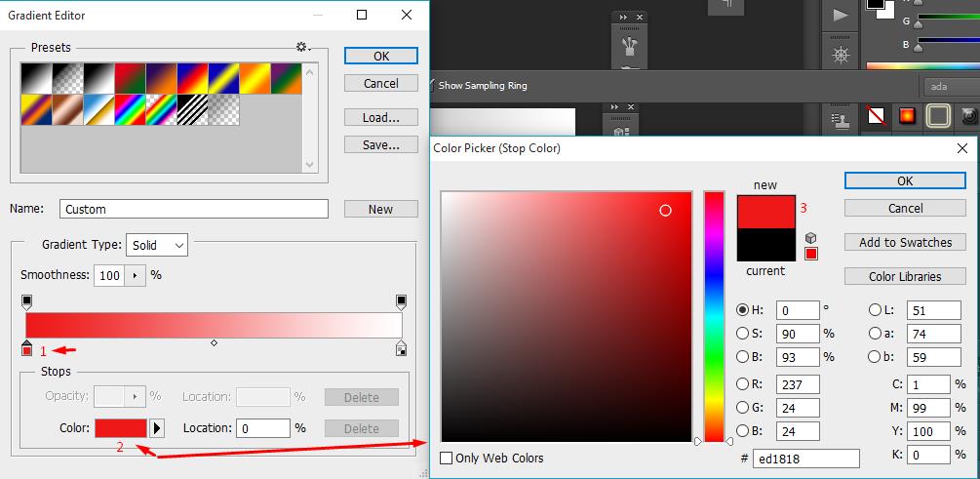
Task: Choose the blue red yellow gradient preset
Action: click(x=192, y=78)
